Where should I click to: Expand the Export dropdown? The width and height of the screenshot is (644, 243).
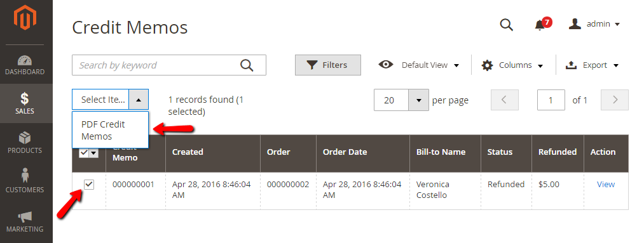click(x=592, y=65)
